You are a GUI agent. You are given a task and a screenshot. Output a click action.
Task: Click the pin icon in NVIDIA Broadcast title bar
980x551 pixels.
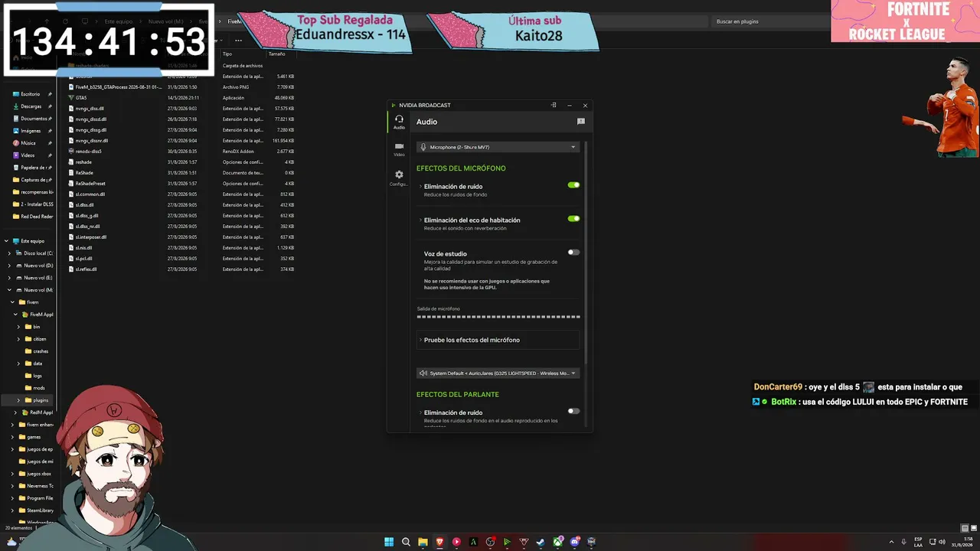(x=554, y=106)
